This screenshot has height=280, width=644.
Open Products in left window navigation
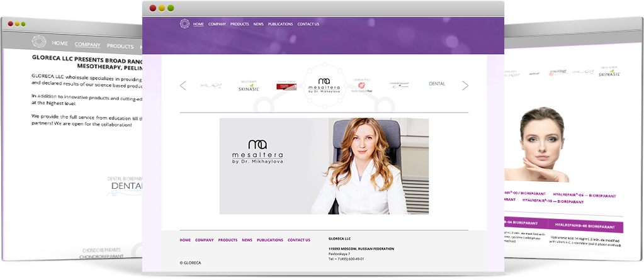point(120,47)
